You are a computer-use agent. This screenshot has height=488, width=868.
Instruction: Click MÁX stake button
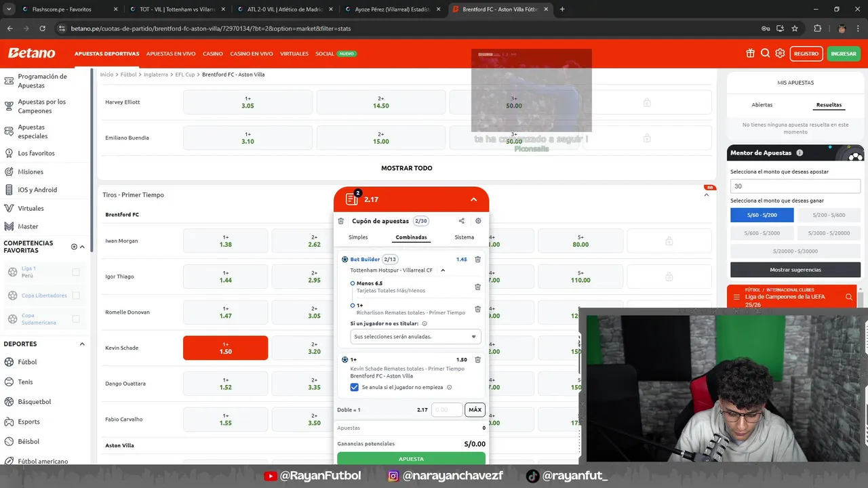[x=475, y=409]
